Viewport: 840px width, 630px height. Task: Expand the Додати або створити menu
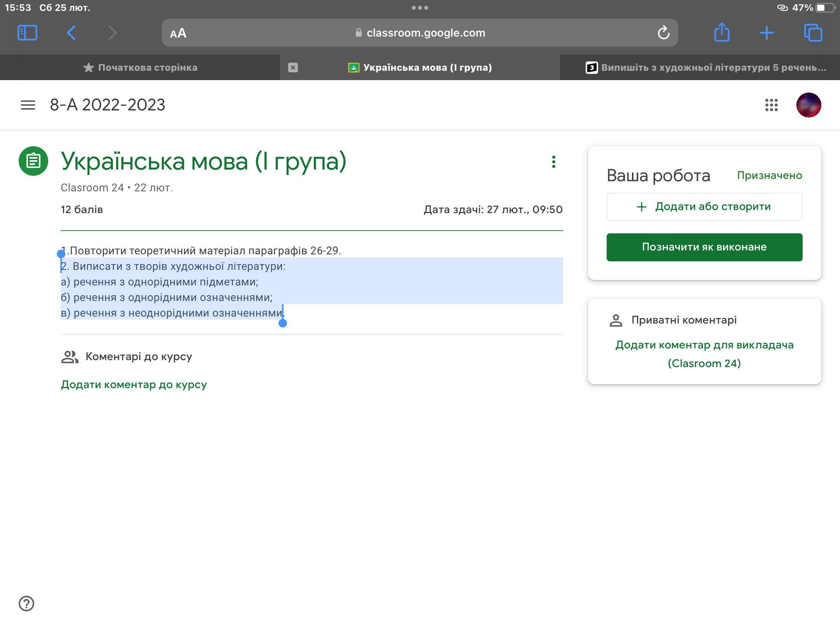pyautogui.click(x=704, y=207)
